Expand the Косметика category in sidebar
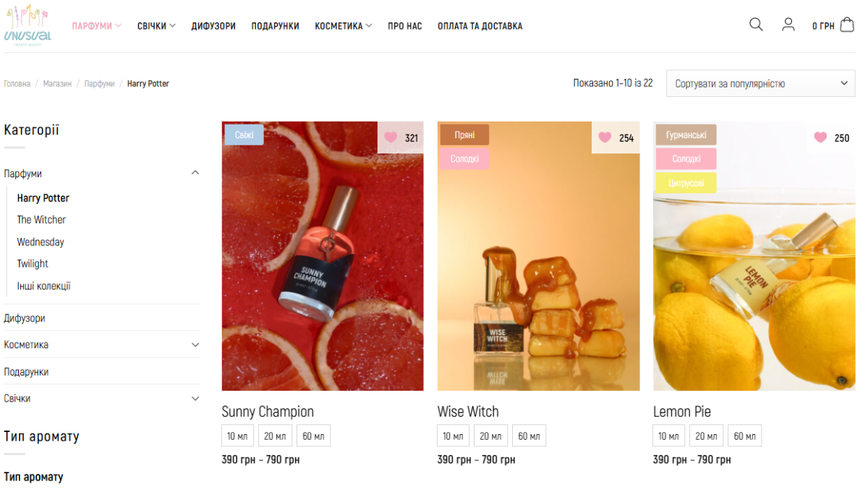The height and width of the screenshot is (492, 868). point(195,345)
